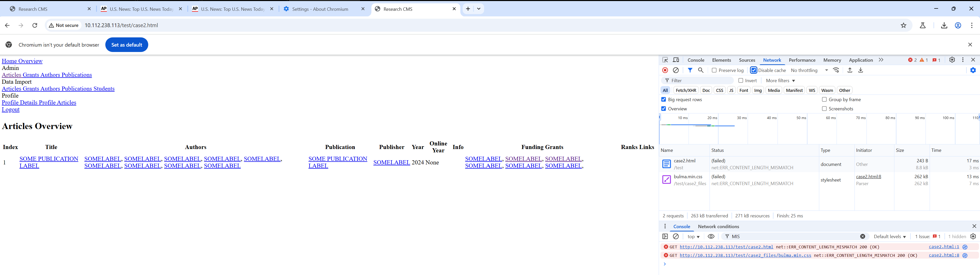Viewport: 980px width, 275px height.
Task: Expand the No throttling dropdown
Action: [809, 70]
